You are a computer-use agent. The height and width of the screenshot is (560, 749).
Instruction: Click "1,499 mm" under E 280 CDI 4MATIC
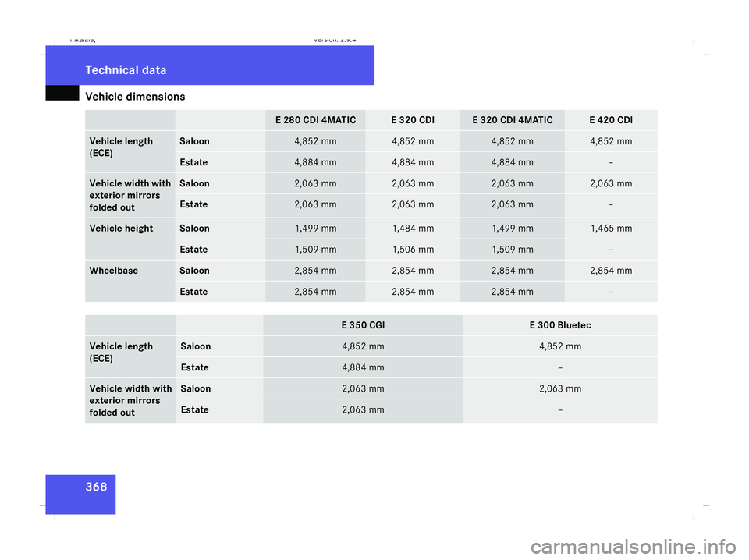tap(315, 229)
